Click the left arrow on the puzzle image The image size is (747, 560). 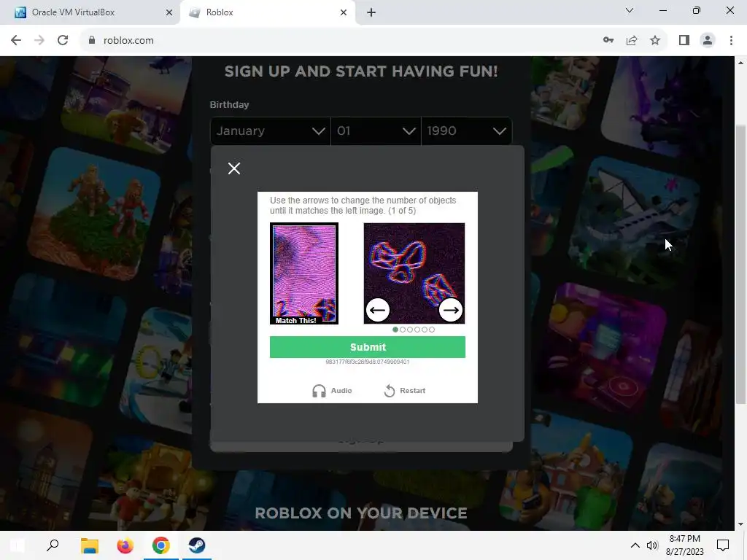click(x=378, y=310)
